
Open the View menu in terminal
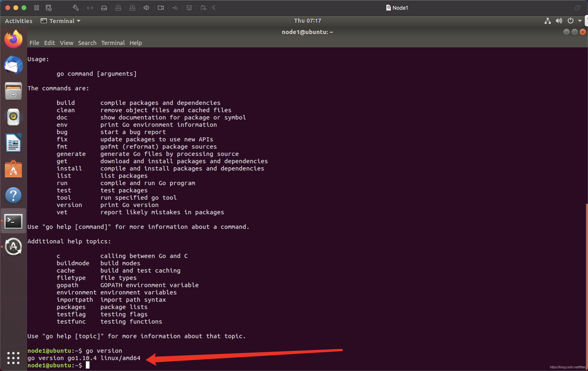(66, 43)
